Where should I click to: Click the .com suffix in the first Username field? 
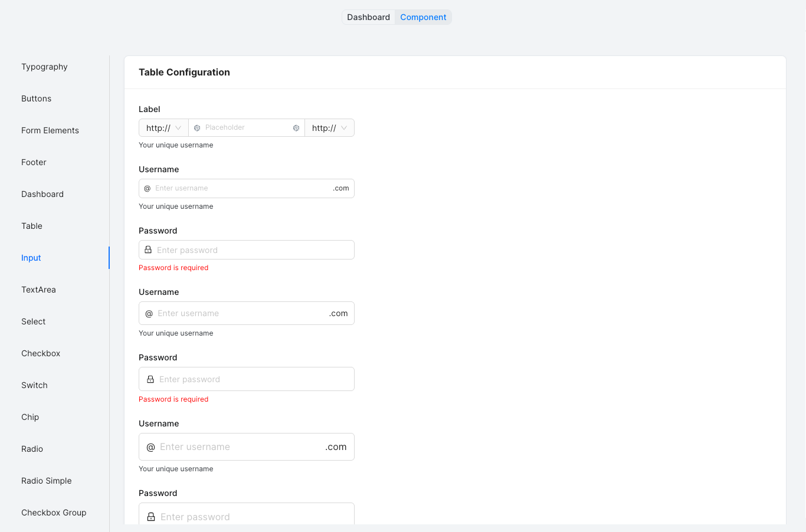pyautogui.click(x=340, y=188)
